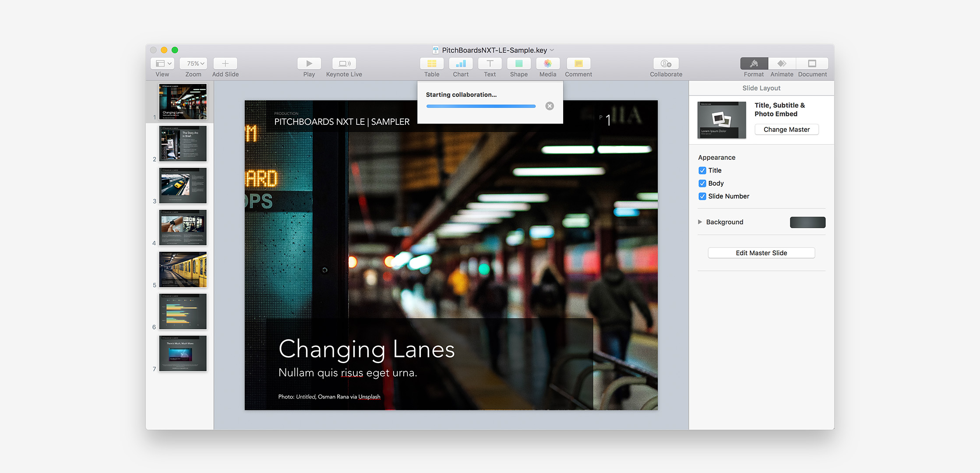Image resolution: width=980 pixels, height=473 pixels.
Task: Click Edit Master Slide button
Action: 761,252
